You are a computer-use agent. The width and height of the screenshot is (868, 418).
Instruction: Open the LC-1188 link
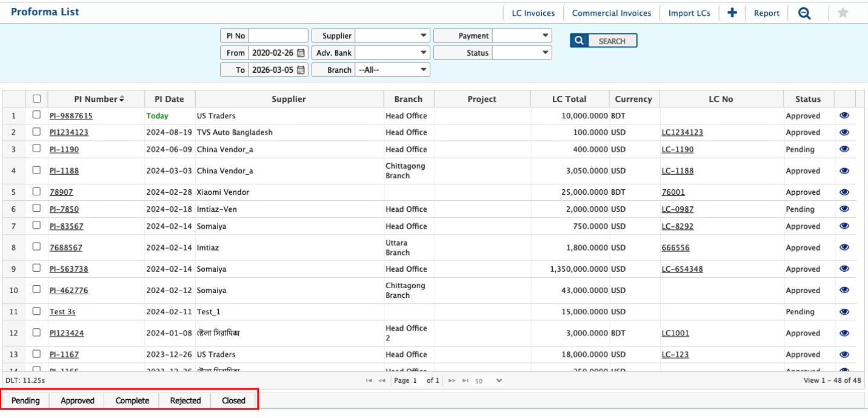point(677,170)
